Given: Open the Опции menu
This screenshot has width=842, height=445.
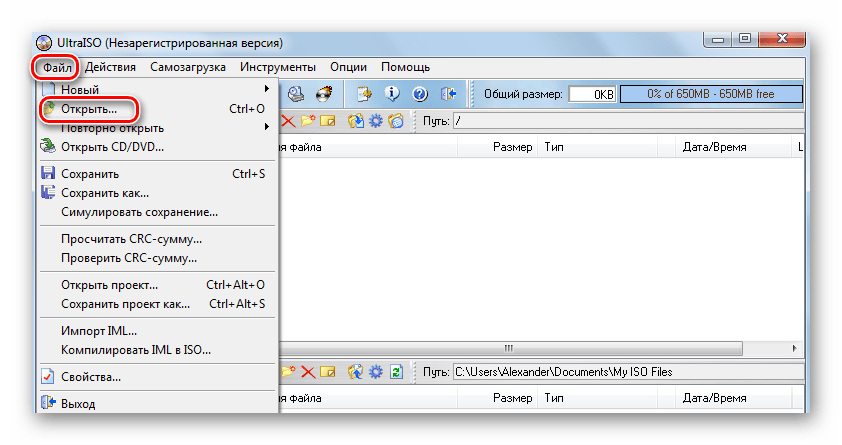Looking at the screenshot, I should click(349, 67).
